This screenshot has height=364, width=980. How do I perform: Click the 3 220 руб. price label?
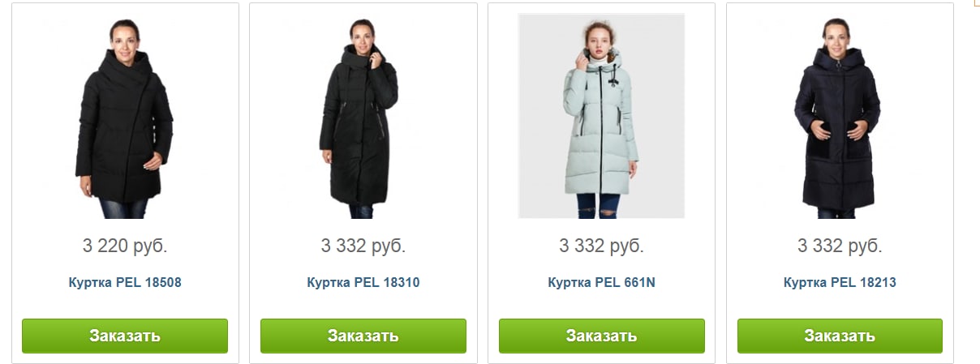(125, 245)
